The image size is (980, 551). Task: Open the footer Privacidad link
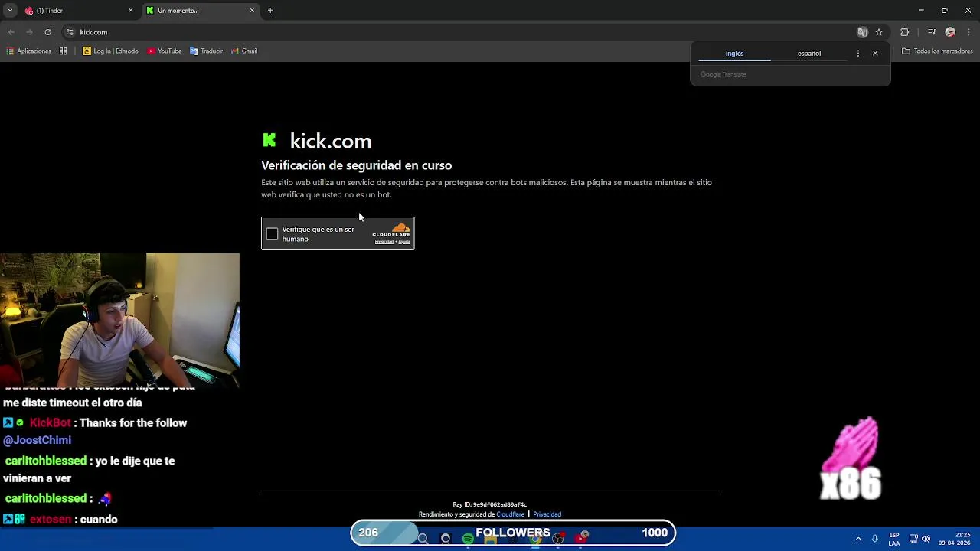[x=547, y=514]
